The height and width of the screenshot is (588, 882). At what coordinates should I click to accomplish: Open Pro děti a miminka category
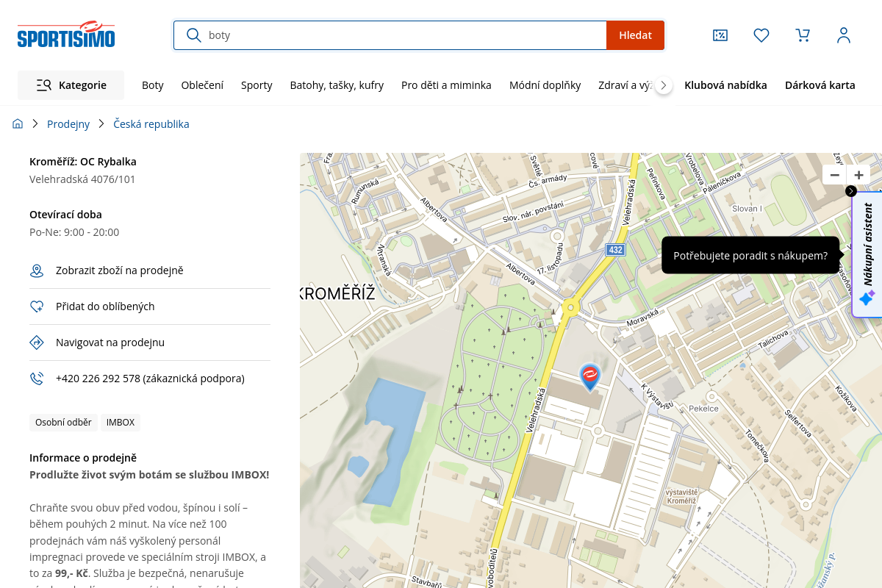(446, 85)
